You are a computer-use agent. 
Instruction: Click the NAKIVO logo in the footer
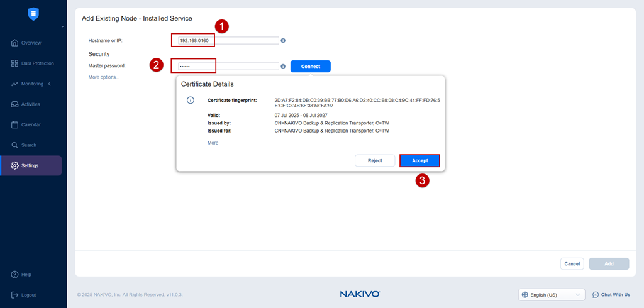tap(360, 294)
